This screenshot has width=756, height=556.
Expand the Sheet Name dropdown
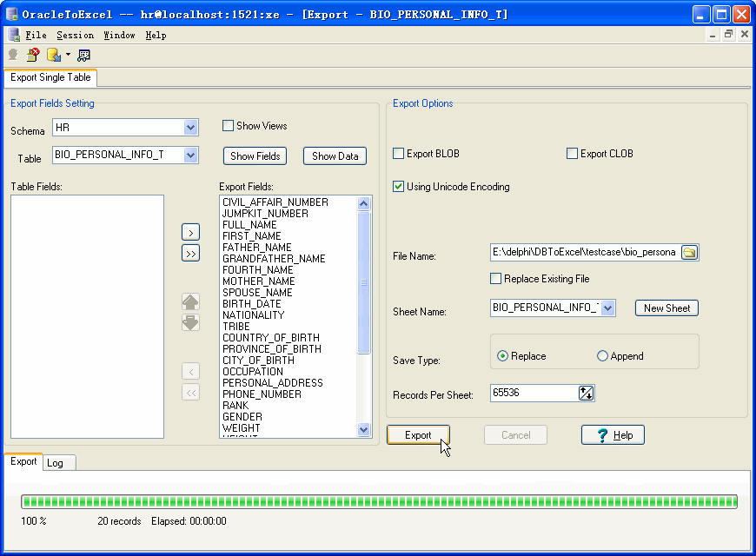coord(607,308)
